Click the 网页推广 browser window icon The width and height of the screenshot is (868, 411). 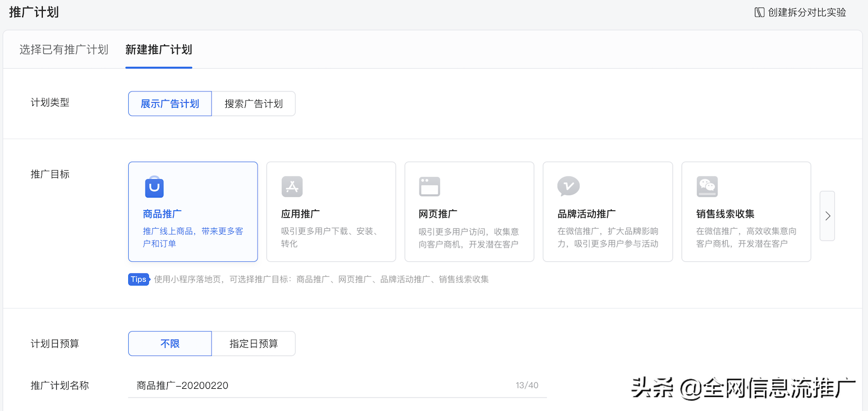430,187
